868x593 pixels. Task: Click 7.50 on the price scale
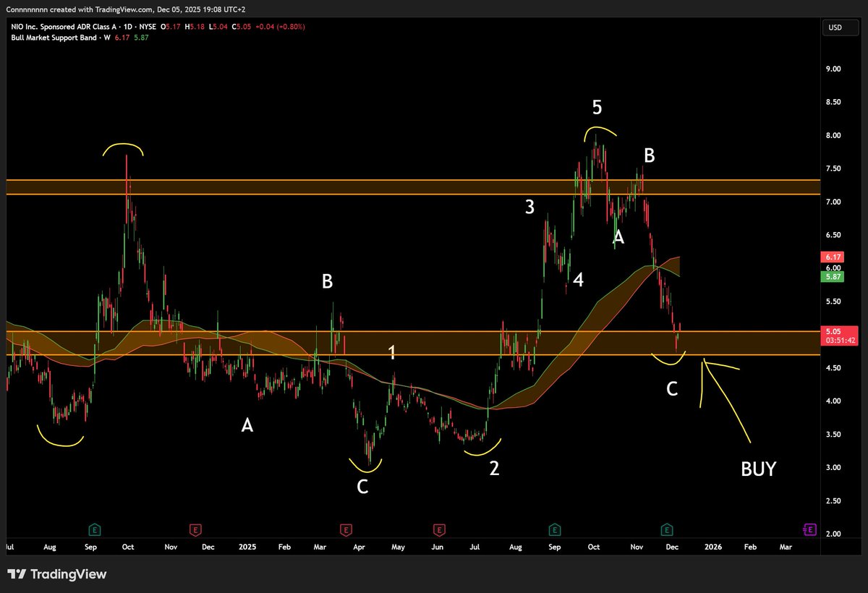pos(833,169)
